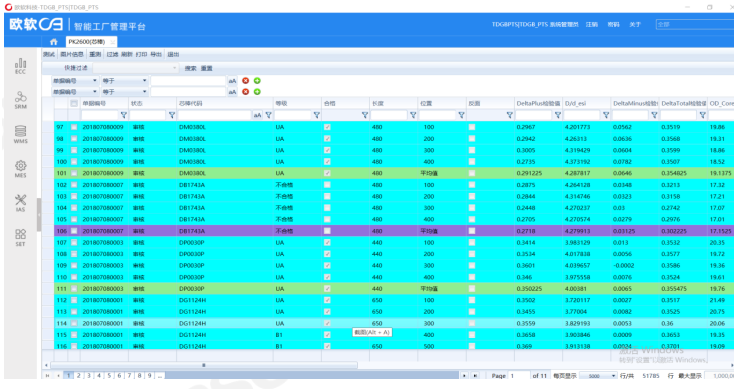Click the horizontal scrollbar under the grid
Image resolution: width=734 pixels, height=389 pixels.
click(x=204, y=365)
